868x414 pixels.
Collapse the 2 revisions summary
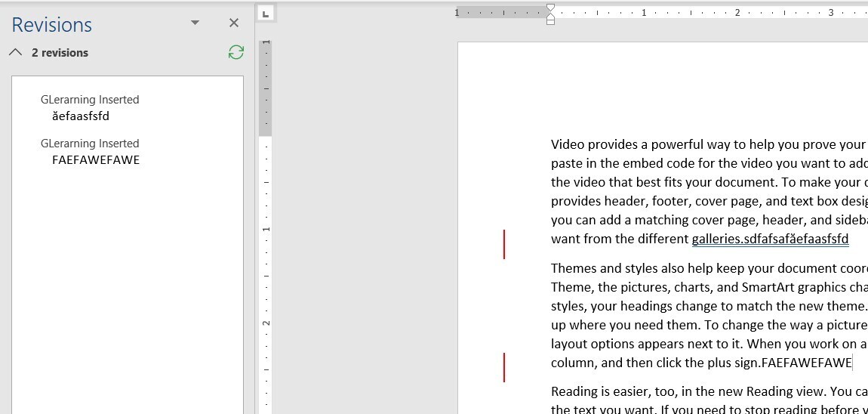[16, 53]
